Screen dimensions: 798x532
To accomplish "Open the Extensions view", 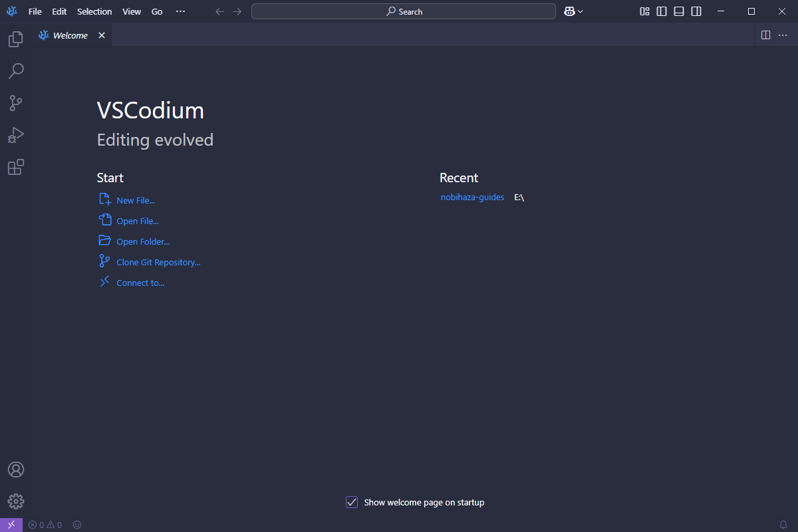I will pyautogui.click(x=16, y=167).
